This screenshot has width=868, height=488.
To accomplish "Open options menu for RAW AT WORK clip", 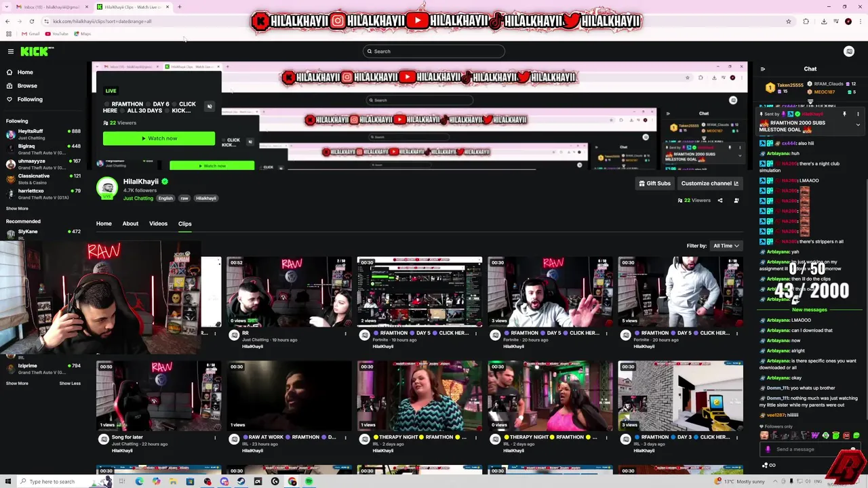I will 345,438.
